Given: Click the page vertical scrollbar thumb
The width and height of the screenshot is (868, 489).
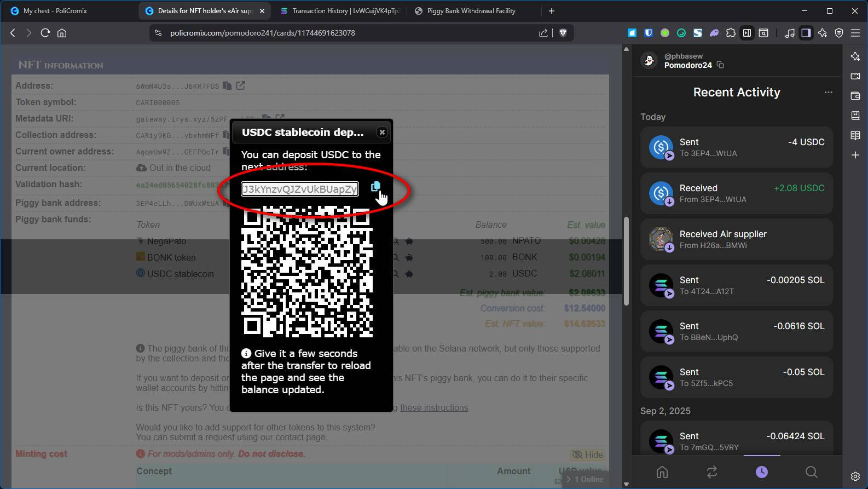Looking at the screenshot, I should (626, 262).
